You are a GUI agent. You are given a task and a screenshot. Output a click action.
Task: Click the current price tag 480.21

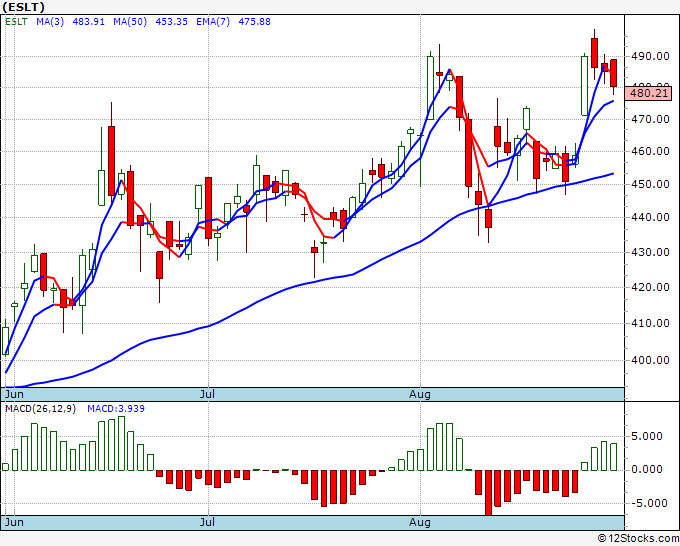pyautogui.click(x=648, y=93)
